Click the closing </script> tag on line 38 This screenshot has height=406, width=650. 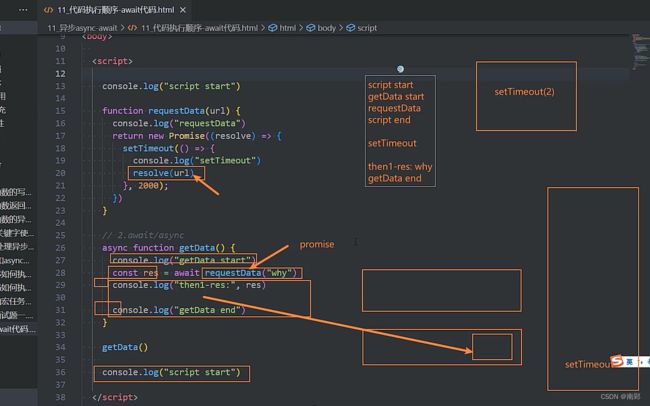[x=115, y=397]
